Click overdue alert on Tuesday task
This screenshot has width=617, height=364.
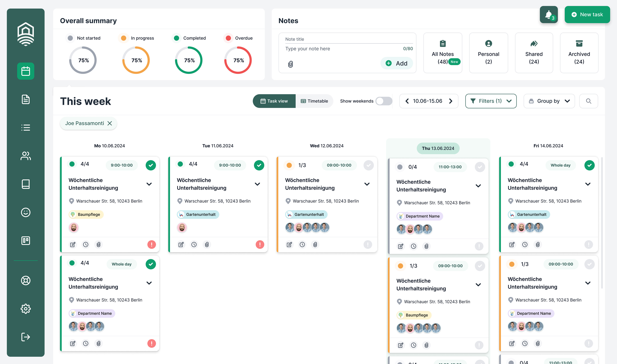pyautogui.click(x=260, y=245)
